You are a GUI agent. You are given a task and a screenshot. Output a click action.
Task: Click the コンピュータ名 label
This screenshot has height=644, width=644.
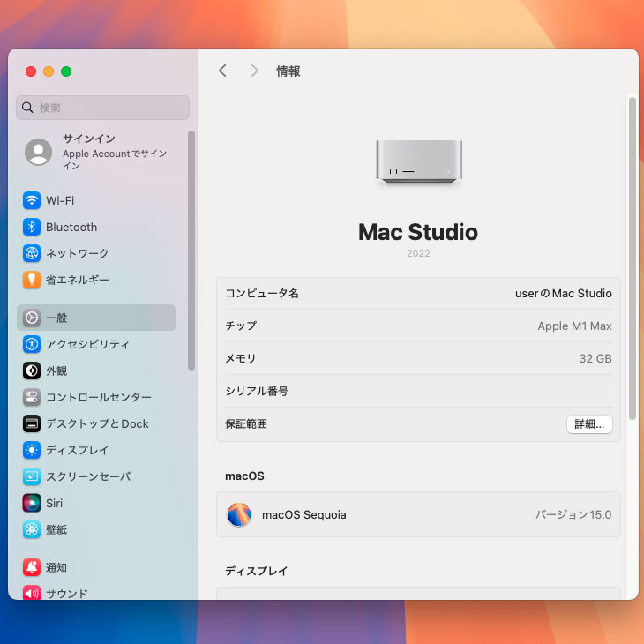(x=262, y=293)
